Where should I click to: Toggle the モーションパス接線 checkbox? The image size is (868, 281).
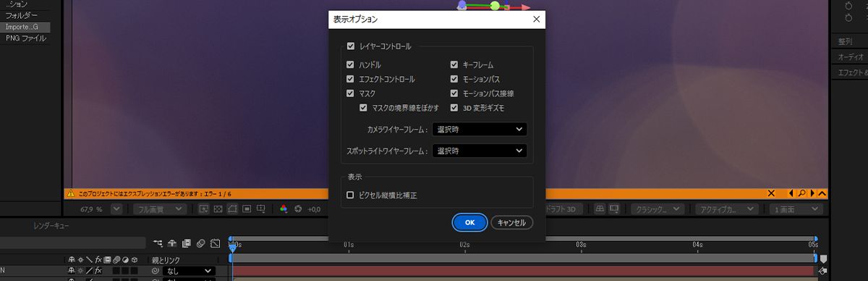point(454,93)
